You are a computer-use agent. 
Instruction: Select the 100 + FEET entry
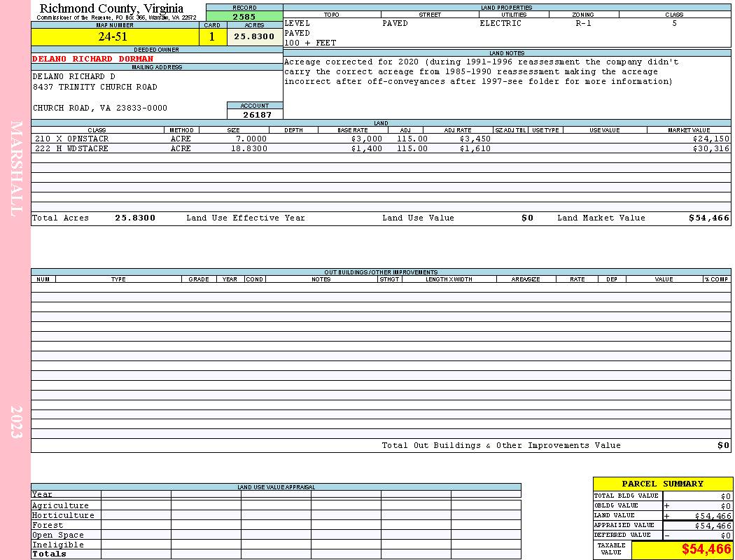[310, 43]
